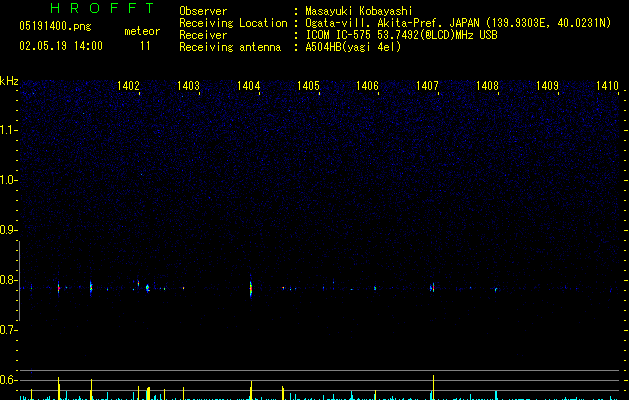Click the 0.8 frequency axis label

pyautogui.click(x=8, y=280)
